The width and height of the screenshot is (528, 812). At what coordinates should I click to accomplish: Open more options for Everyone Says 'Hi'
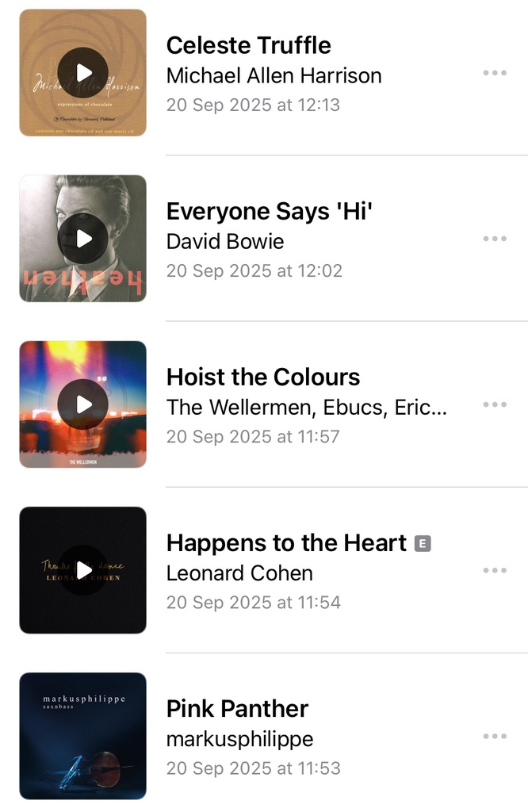tap(495, 239)
